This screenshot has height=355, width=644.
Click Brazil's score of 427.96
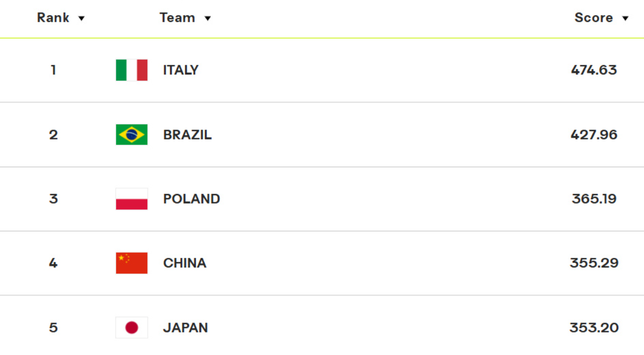pos(594,135)
